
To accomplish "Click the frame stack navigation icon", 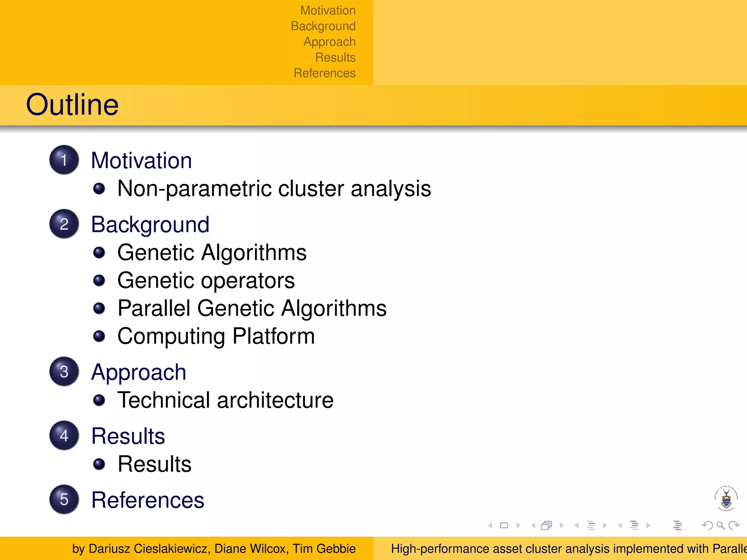I will (546, 525).
